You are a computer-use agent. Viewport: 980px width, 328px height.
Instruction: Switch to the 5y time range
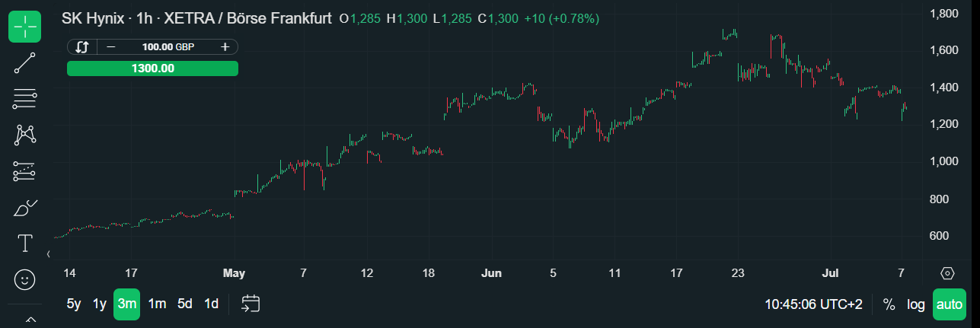74,304
